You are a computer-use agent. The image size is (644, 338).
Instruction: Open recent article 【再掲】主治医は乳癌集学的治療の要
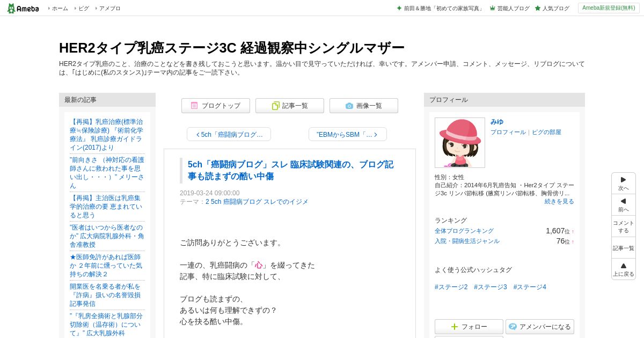[106, 207]
